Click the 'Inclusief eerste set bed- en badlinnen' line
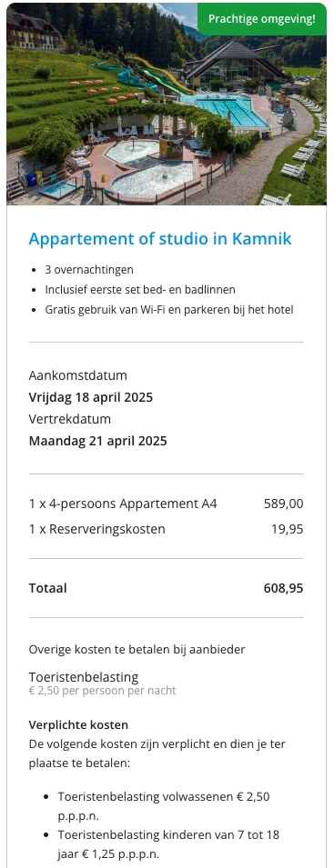The image size is (334, 868). pos(140,290)
